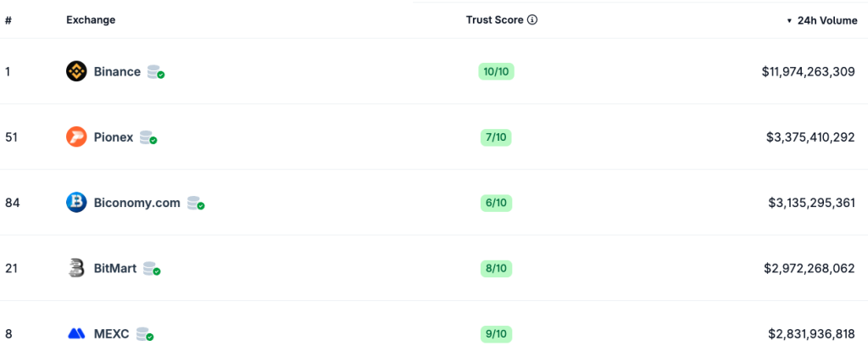Click the MEXC blue logo icon
868x363 pixels.
[x=76, y=334]
